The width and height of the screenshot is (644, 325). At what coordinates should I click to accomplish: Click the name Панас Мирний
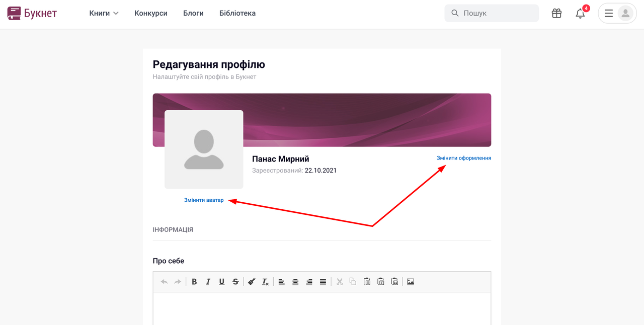[x=281, y=159]
